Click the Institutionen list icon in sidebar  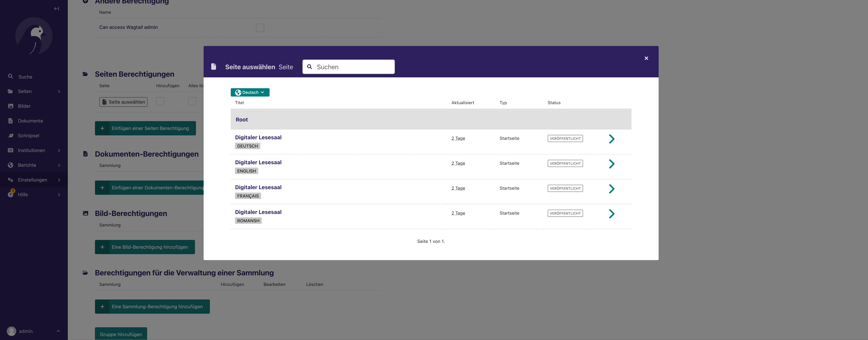[x=11, y=150]
